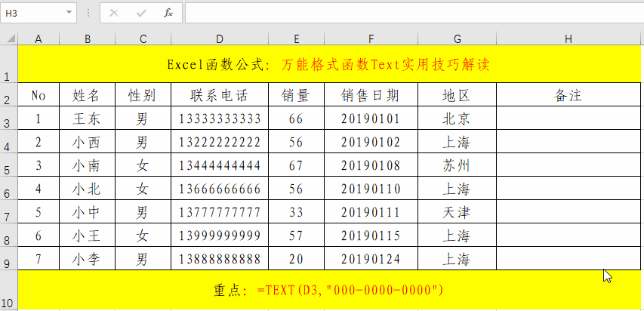Select sales cell 67

296,165
